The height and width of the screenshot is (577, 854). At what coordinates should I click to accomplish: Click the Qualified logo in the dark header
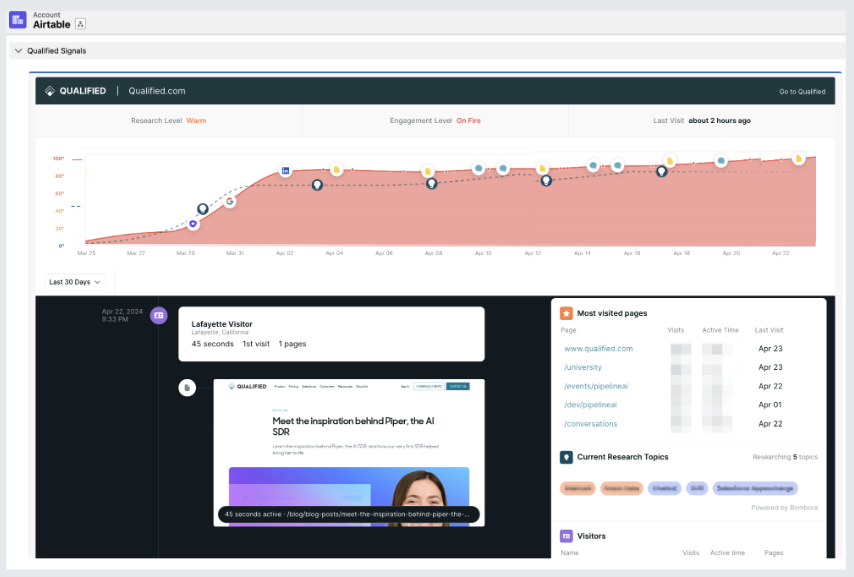pyautogui.click(x=76, y=91)
